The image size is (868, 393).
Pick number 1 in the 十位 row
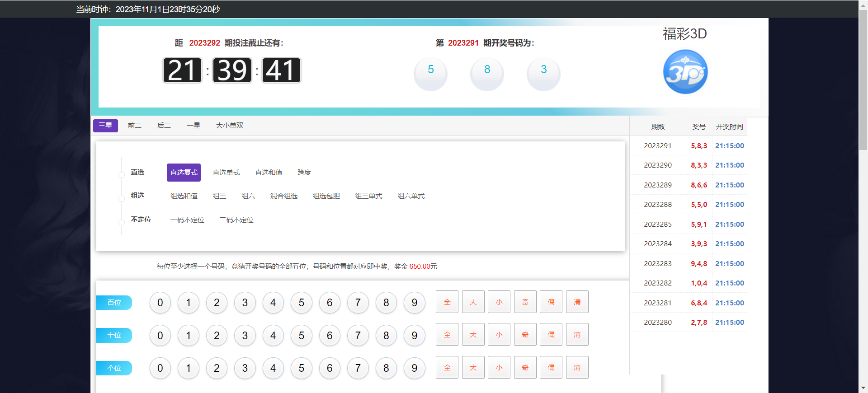188,336
